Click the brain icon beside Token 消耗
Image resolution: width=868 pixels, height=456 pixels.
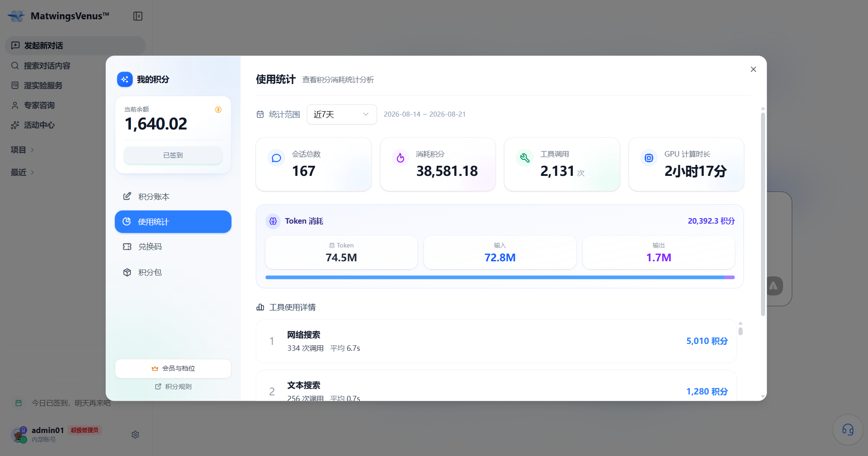pos(273,221)
